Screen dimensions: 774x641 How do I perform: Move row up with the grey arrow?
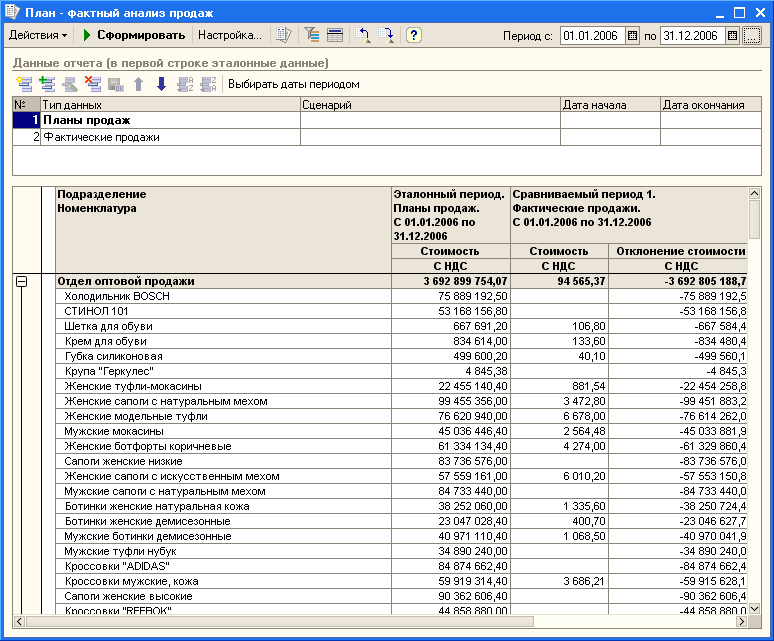(x=139, y=84)
